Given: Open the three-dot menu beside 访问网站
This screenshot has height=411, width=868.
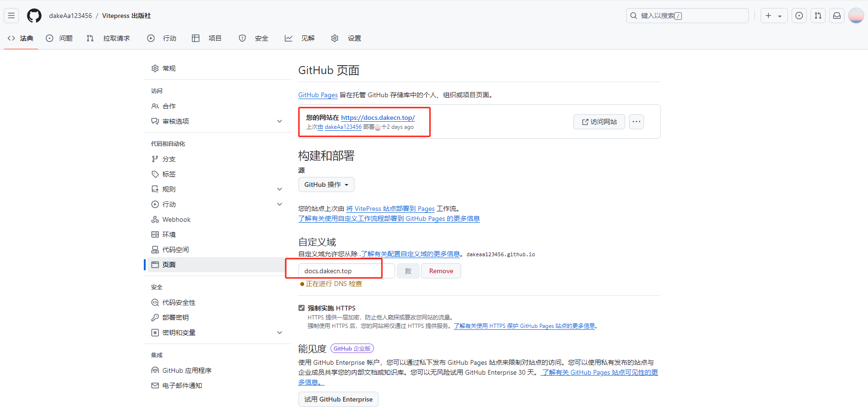Looking at the screenshot, I should pos(637,122).
